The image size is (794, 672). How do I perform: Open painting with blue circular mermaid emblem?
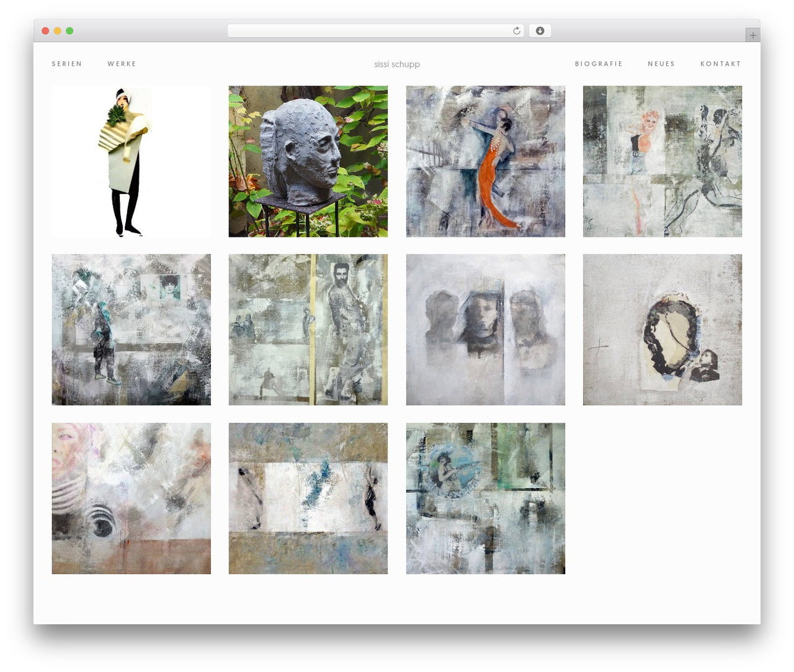[486, 498]
